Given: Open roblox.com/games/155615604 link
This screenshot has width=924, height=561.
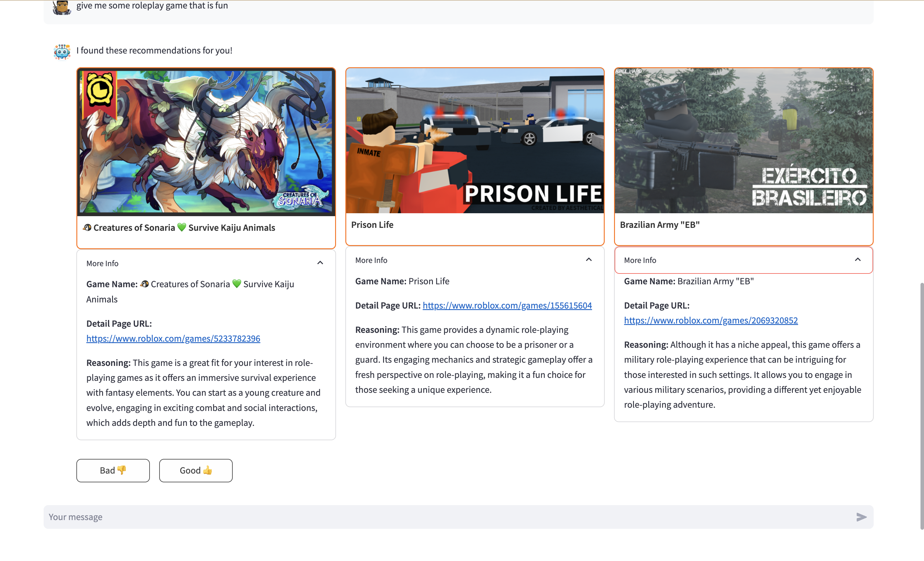Looking at the screenshot, I should tap(507, 305).
